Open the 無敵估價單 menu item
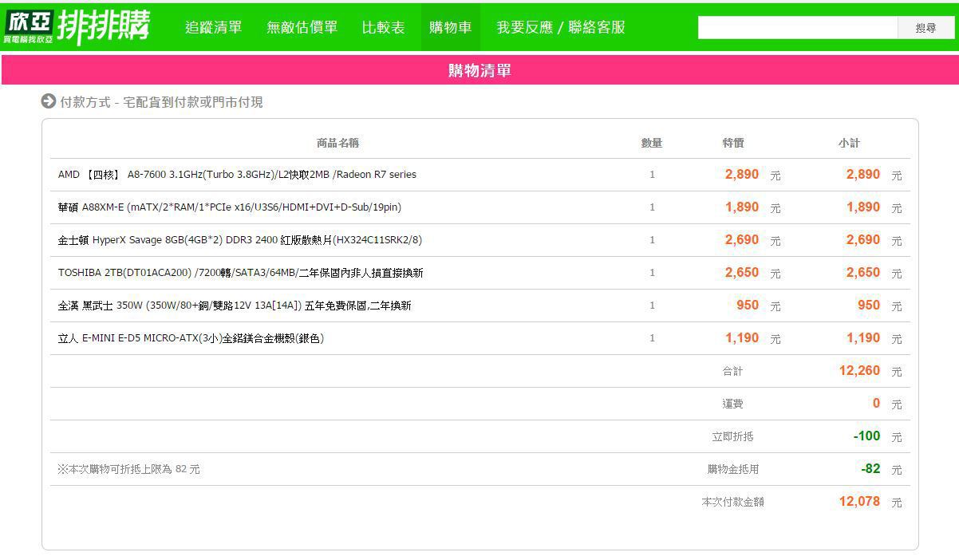This screenshot has width=959, height=560. 302,27
